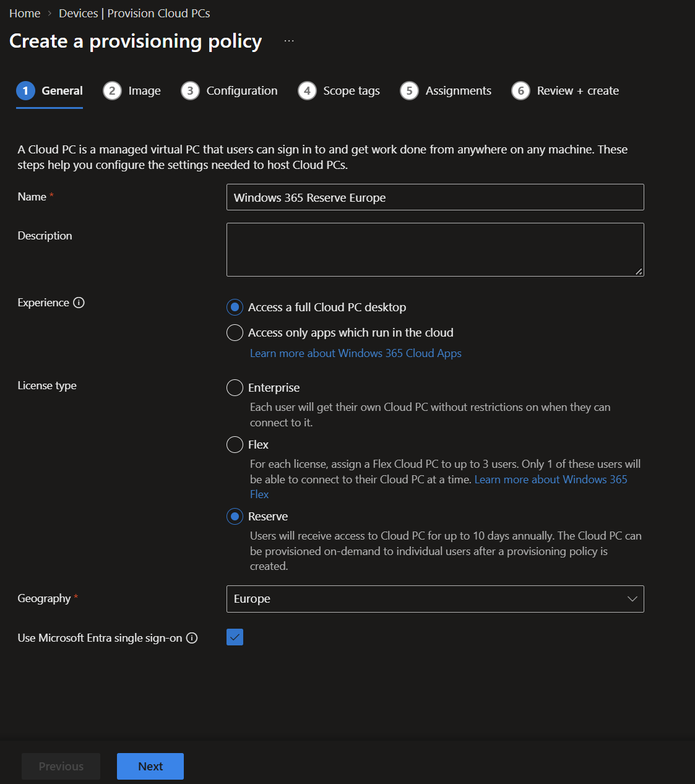This screenshot has height=784, width=695.
Task: Open the Geography dropdown showing Europe
Action: 435,599
